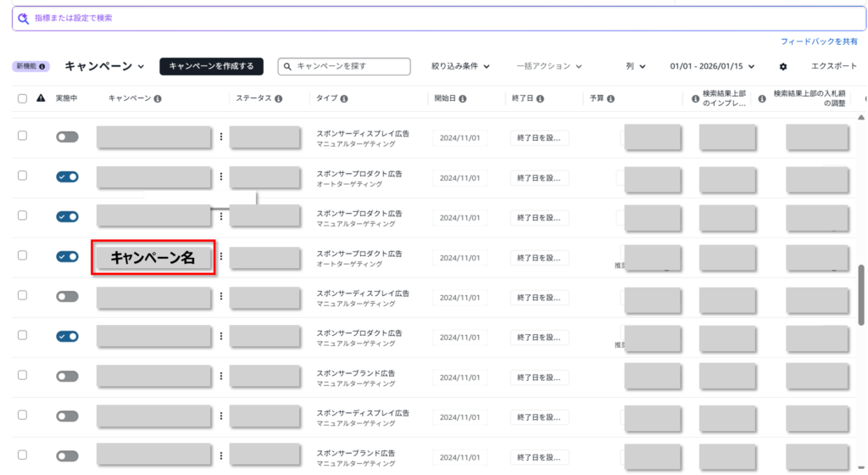Show info for the キャンペーン column header
The width and height of the screenshot is (868, 475).
158,98
